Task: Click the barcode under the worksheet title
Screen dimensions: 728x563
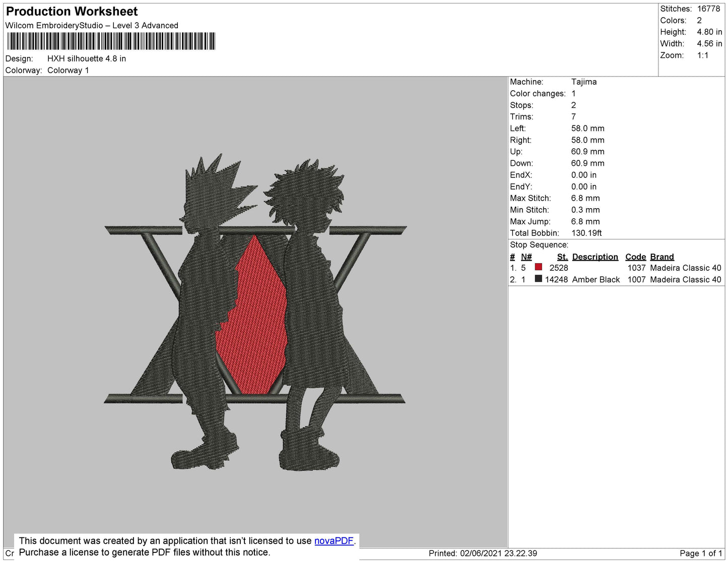Action: click(111, 41)
